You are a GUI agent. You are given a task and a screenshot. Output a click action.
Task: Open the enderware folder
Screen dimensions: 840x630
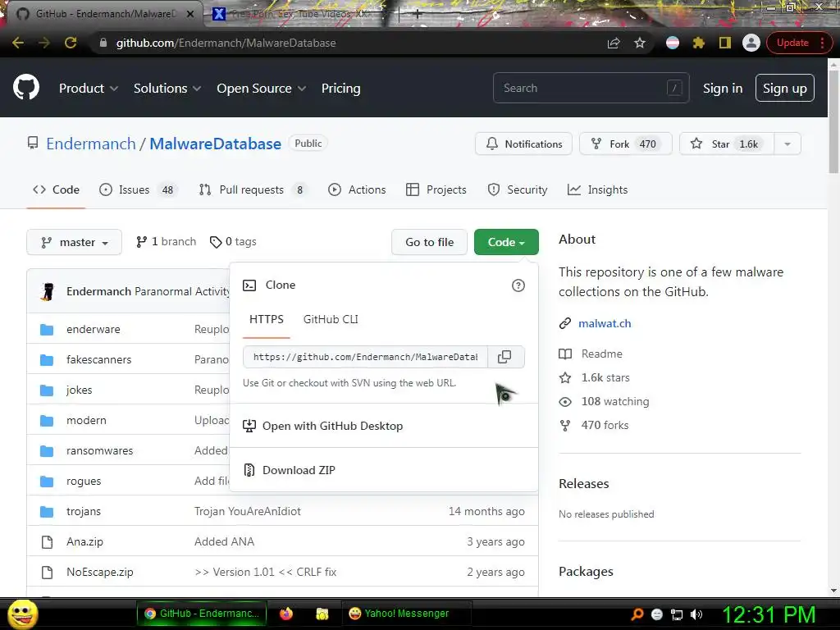pyautogui.click(x=94, y=329)
